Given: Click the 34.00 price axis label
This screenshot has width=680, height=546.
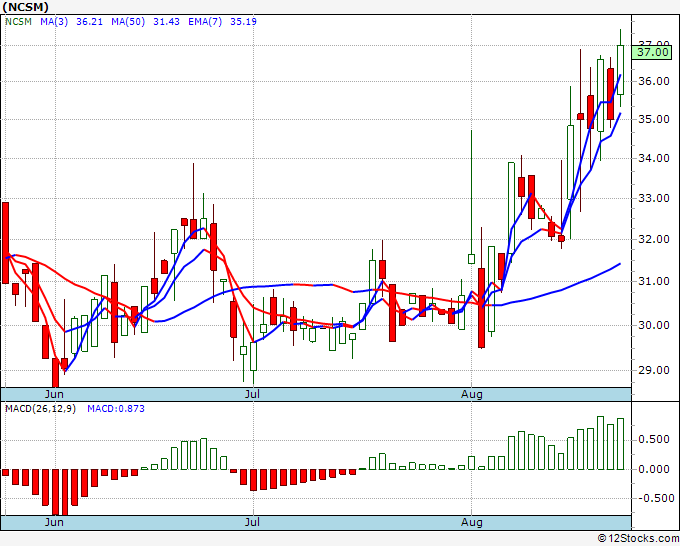Looking at the screenshot, I should (654, 158).
